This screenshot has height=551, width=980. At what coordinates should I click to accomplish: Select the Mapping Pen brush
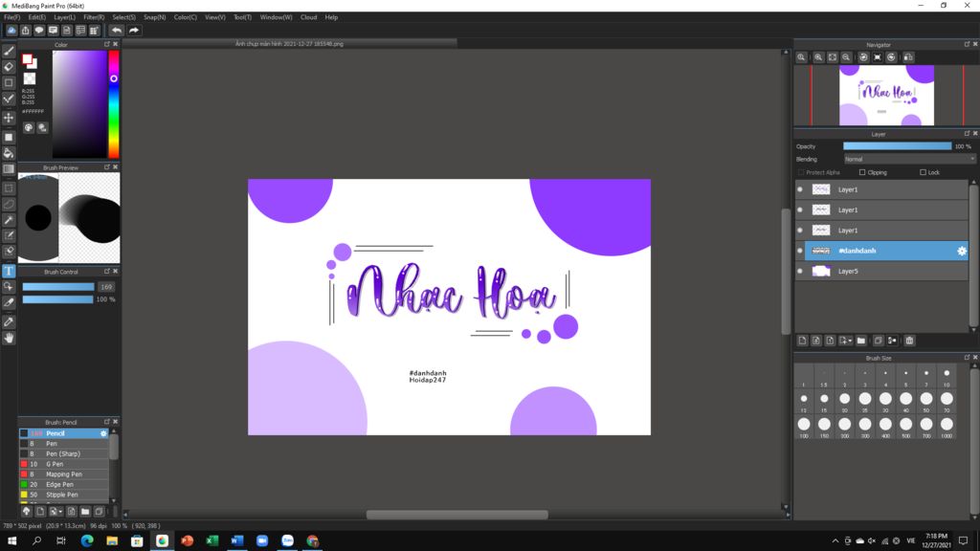(64, 474)
